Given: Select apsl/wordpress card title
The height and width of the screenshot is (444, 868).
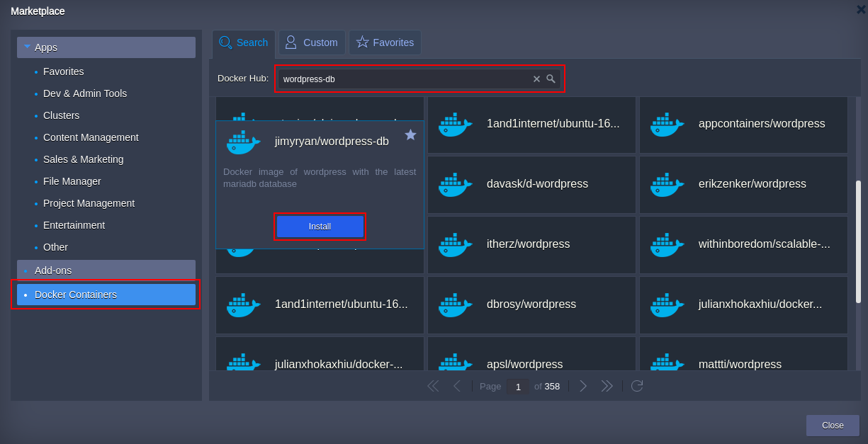Looking at the screenshot, I should 524,364.
